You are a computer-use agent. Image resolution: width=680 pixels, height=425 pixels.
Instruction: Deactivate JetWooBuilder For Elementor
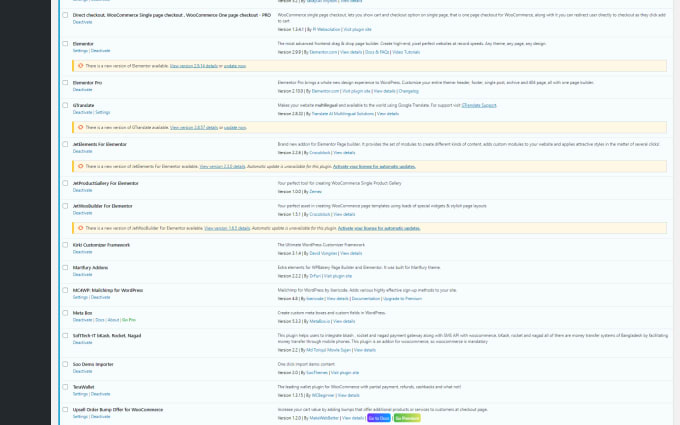pyautogui.click(x=82, y=213)
